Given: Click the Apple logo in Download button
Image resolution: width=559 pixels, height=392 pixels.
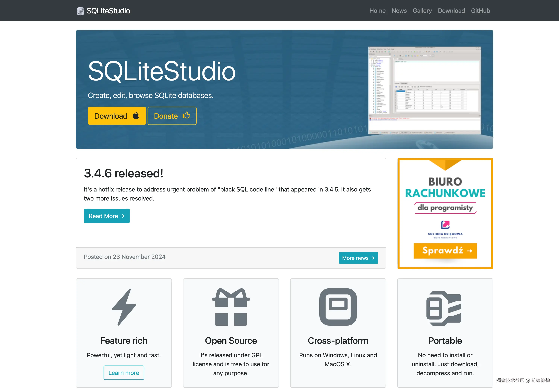Looking at the screenshot, I should click(136, 116).
